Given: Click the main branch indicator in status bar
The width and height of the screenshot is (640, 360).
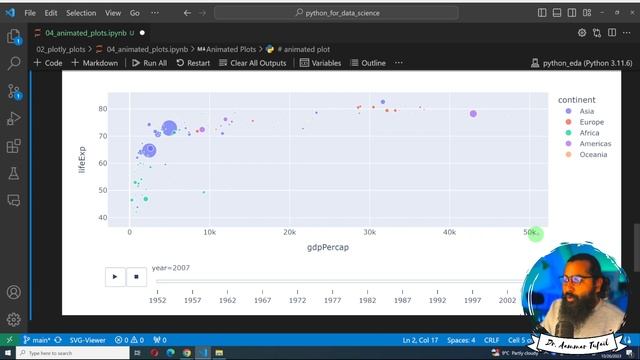Looking at the screenshot, I should click(37, 340).
